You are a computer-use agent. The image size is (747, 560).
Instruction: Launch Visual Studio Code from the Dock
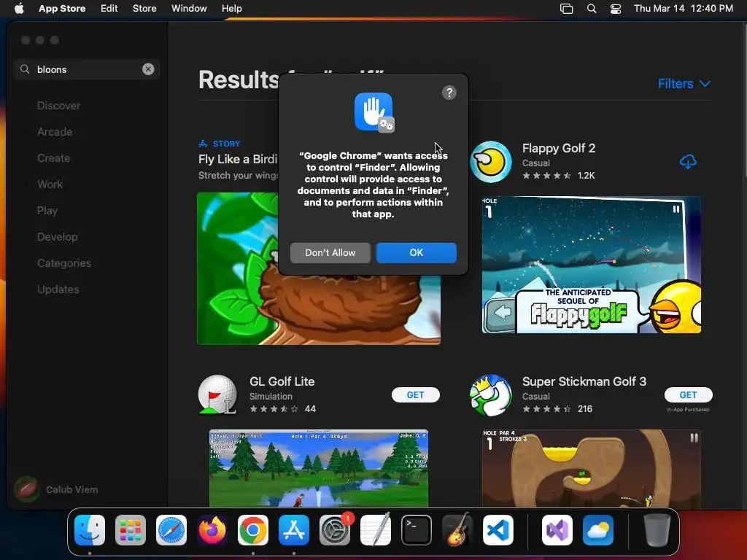(x=498, y=530)
